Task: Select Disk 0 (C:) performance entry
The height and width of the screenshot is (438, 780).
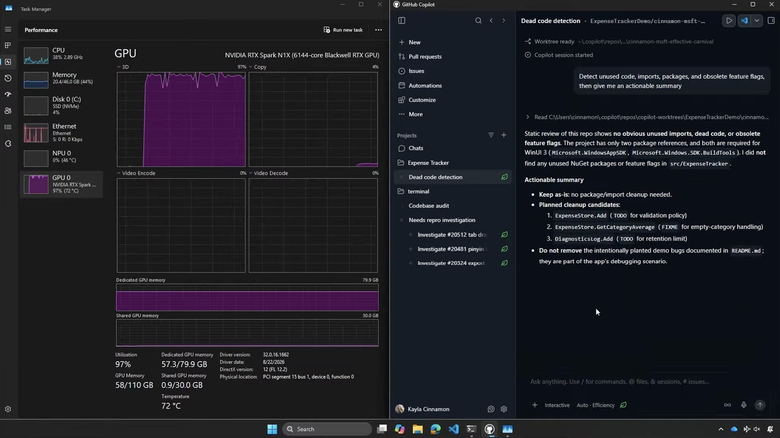Action: 62,106
